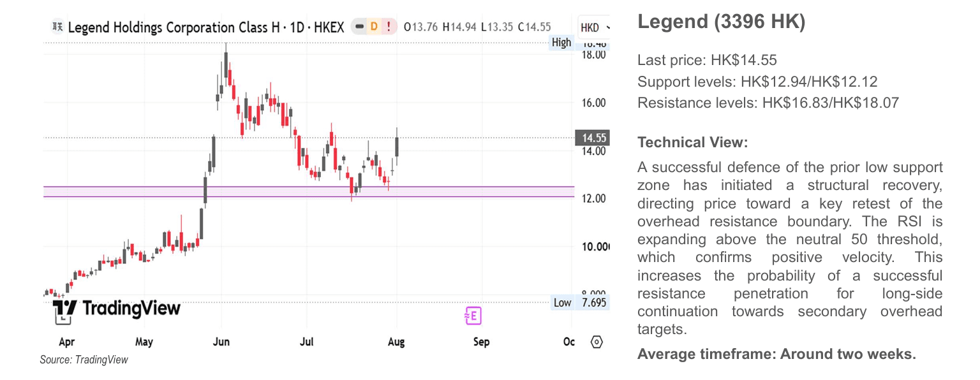Click the Last price: HK$14.55 line
This screenshot has width=980, height=380.
click(x=707, y=61)
